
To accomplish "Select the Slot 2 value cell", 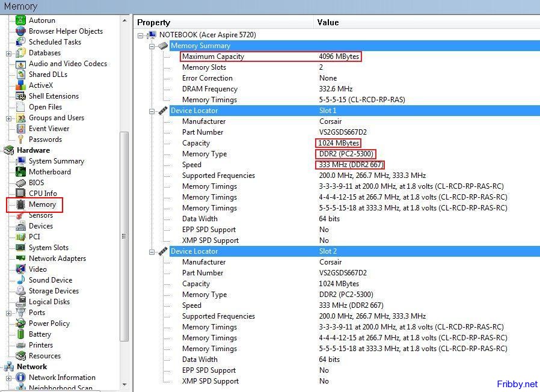I will (328, 251).
